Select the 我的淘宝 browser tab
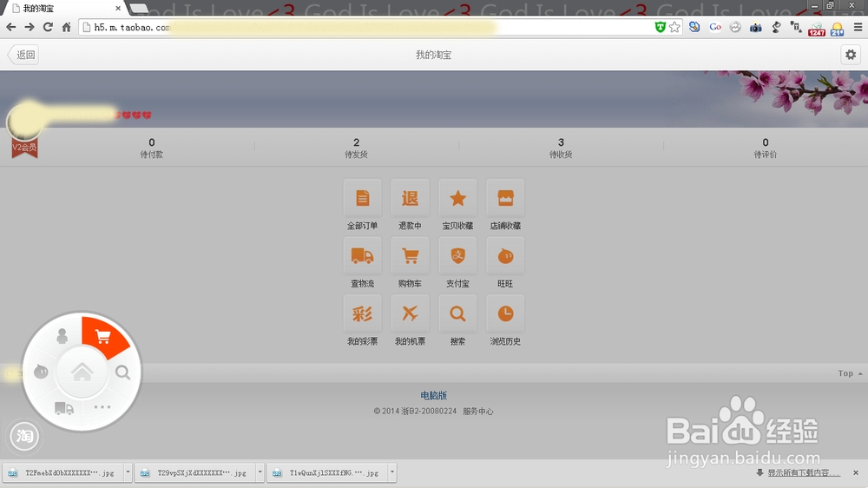The image size is (868, 488). [x=63, y=9]
